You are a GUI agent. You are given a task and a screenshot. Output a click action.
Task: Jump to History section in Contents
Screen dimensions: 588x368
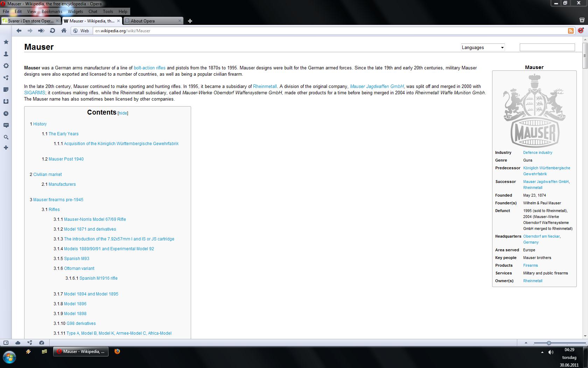point(40,124)
